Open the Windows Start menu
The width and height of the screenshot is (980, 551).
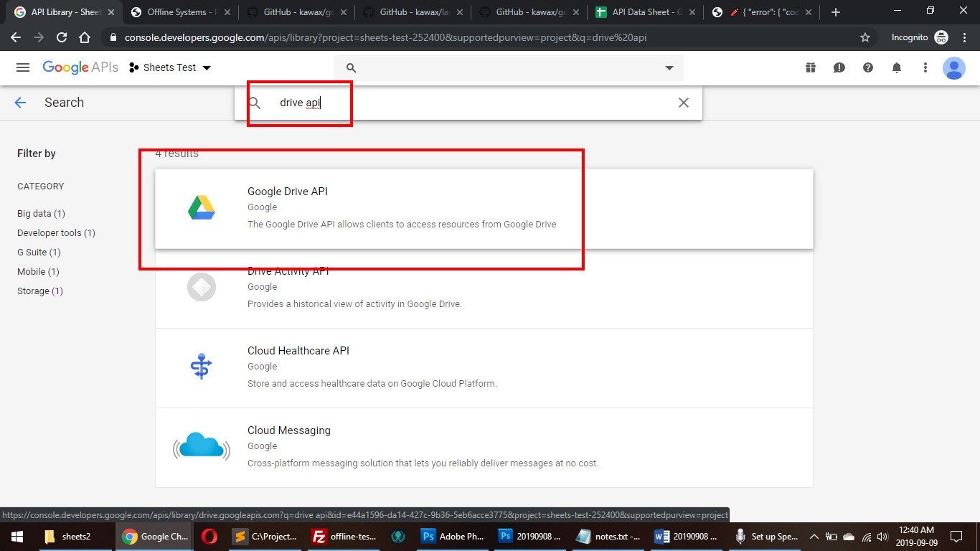click(x=17, y=537)
